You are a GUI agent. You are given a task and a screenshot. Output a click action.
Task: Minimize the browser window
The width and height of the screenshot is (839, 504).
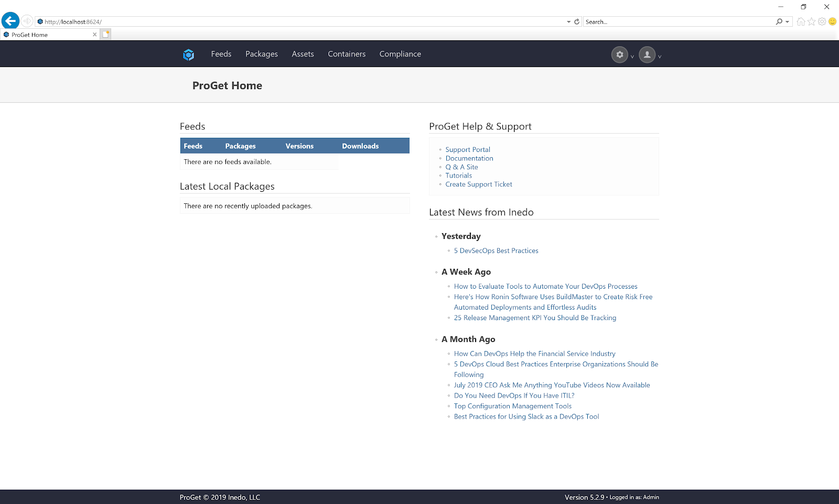pyautogui.click(x=781, y=7)
